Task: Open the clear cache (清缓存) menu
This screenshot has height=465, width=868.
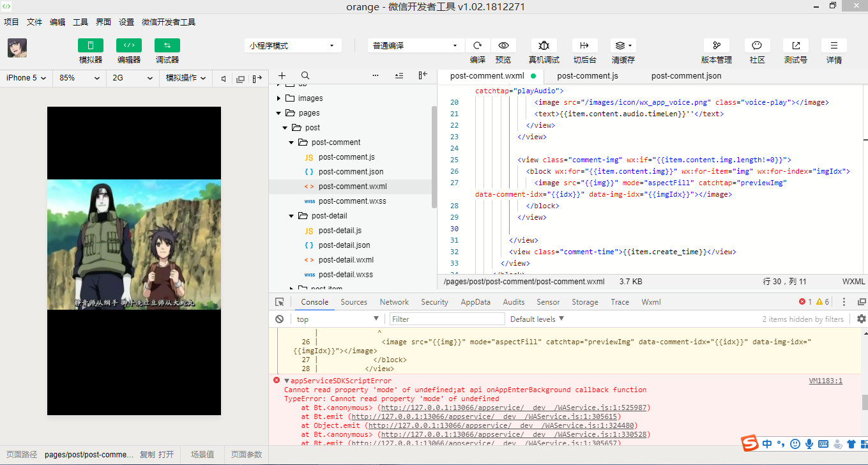Action: (x=623, y=45)
